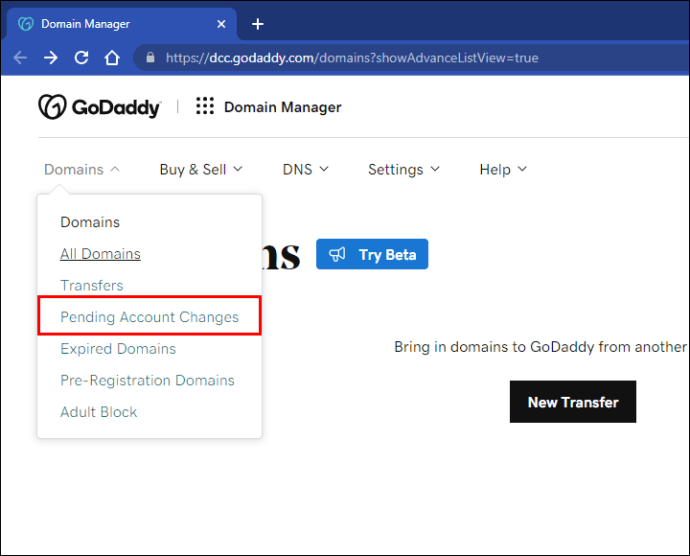Close the Domain Manager tab
The width and height of the screenshot is (690, 556).
pyautogui.click(x=221, y=24)
